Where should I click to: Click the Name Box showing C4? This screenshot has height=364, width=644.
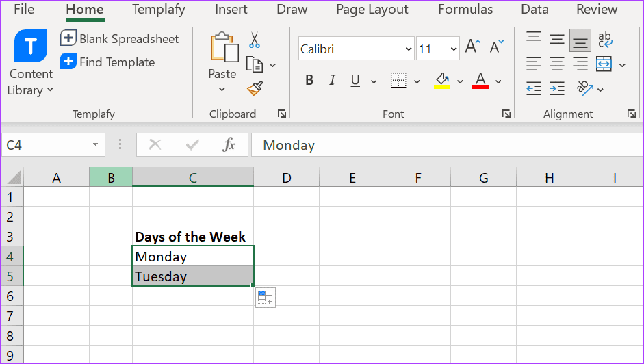[x=45, y=145]
